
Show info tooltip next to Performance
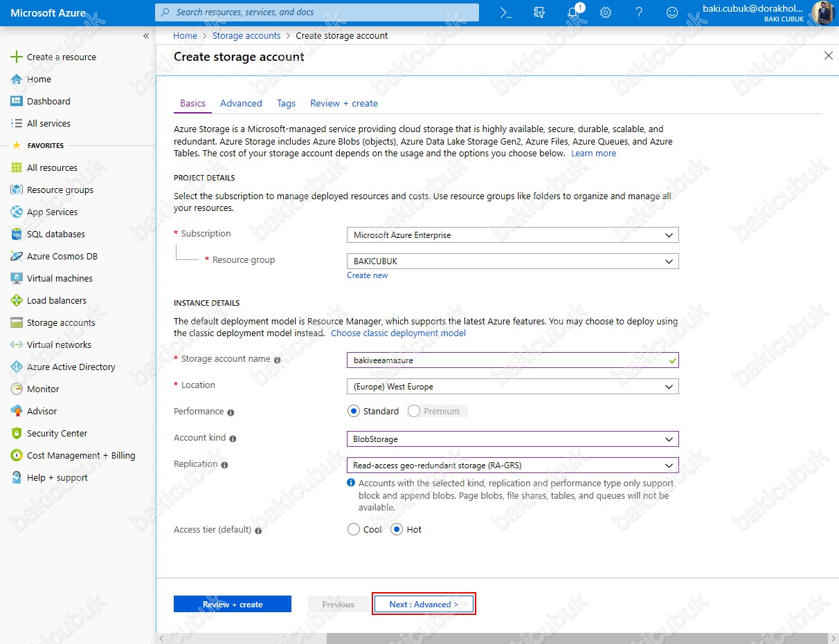[231, 412]
